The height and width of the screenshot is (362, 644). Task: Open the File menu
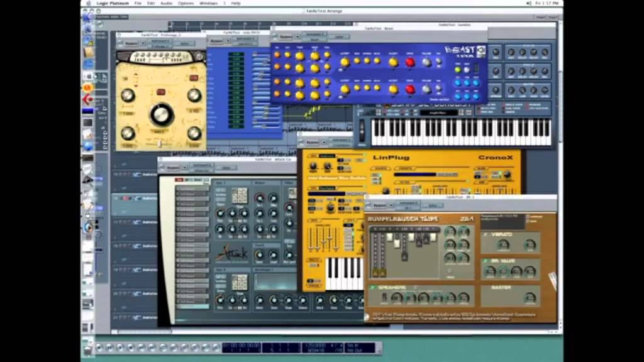pyautogui.click(x=138, y=3)
